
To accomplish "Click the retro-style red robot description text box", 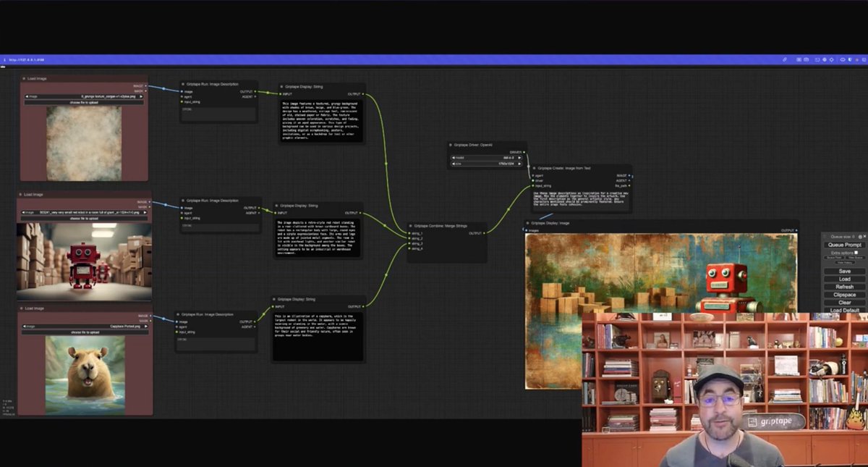I will click(318, 237).
